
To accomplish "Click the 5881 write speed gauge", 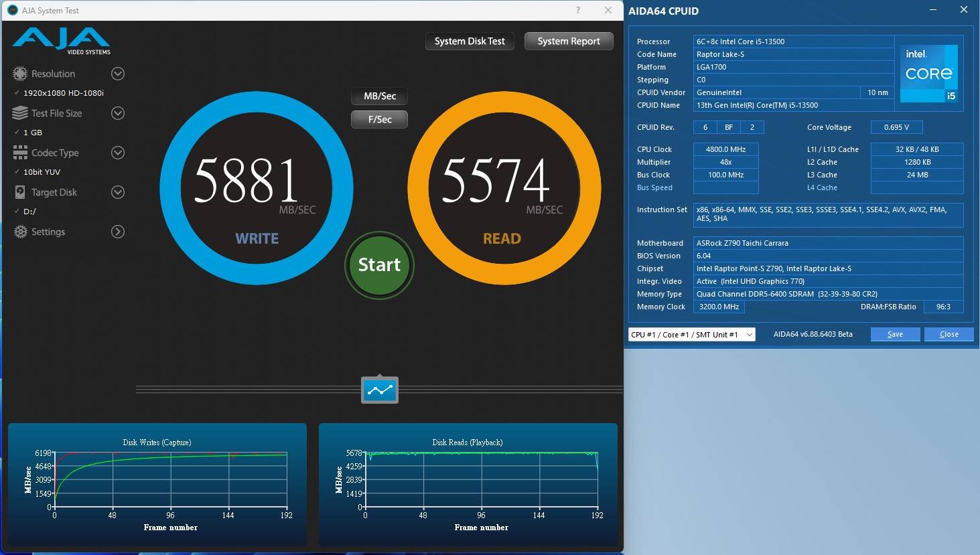I will click(257, 188).
